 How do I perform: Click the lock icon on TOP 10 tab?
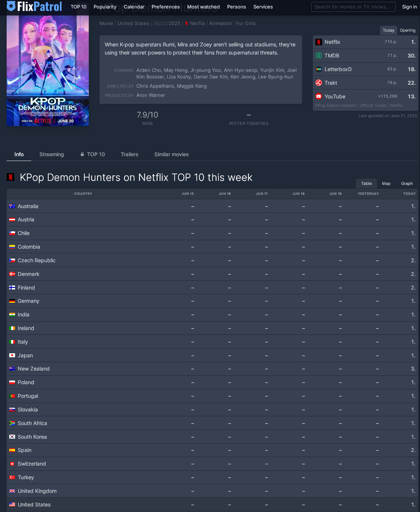(82, 154)
